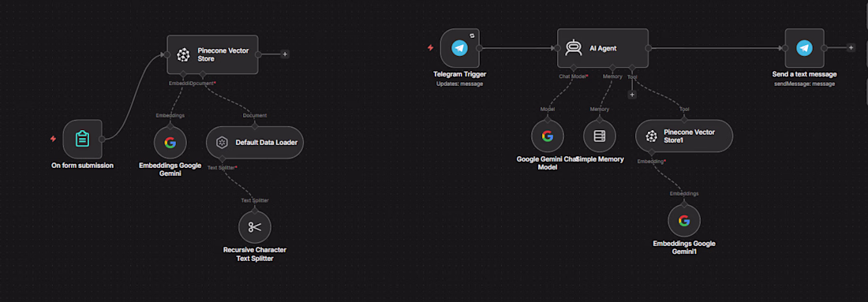Click the Tool connector on AI Agent
Screen dimensions: 868x302
point(632,68)
